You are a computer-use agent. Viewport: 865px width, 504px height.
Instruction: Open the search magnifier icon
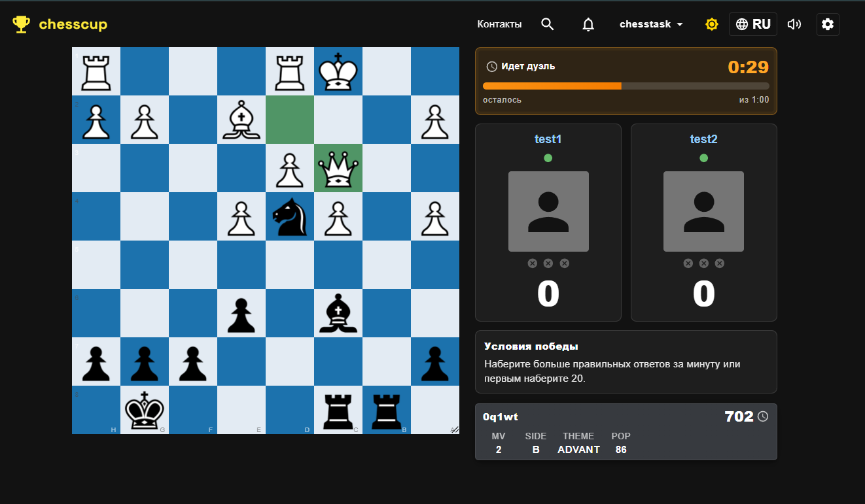click(548, 24)
